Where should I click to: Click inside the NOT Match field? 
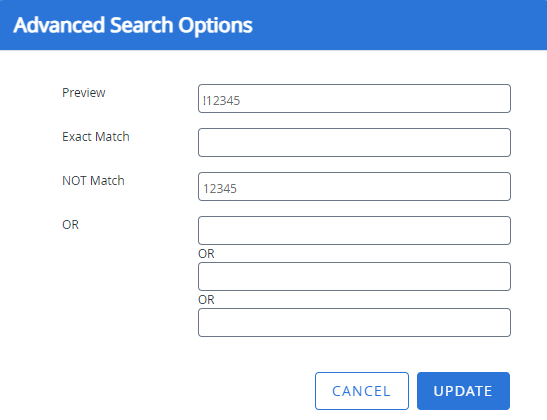[x=354, y=186]
